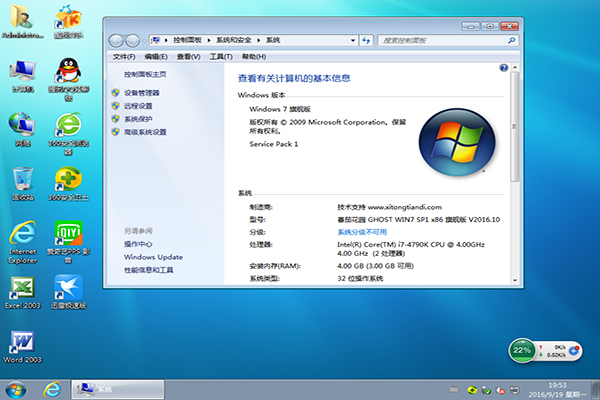
Task: Click the blue plus button on speed widget
Action: click(x=574, y=350)
